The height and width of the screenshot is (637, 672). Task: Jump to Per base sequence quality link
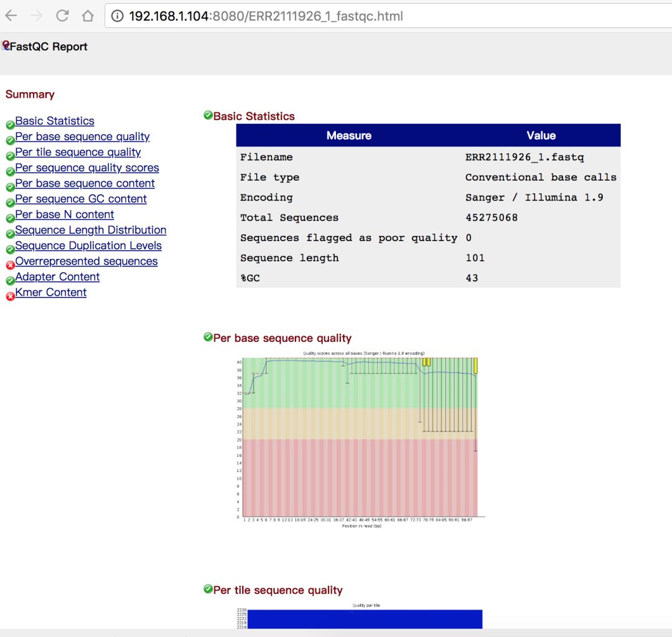pos(82,136)
